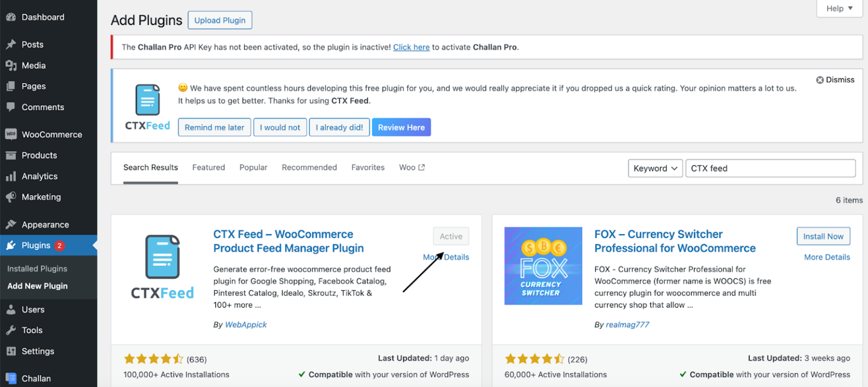The image size is (868, 387).
Task: Click here to activate Challan Pro
Action: coord(411,47)
